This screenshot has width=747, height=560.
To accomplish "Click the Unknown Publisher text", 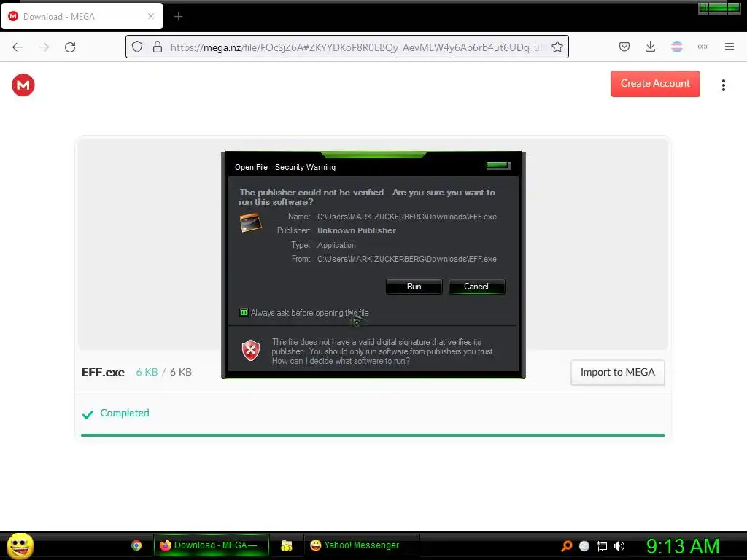I will click(x=356, y=230).
